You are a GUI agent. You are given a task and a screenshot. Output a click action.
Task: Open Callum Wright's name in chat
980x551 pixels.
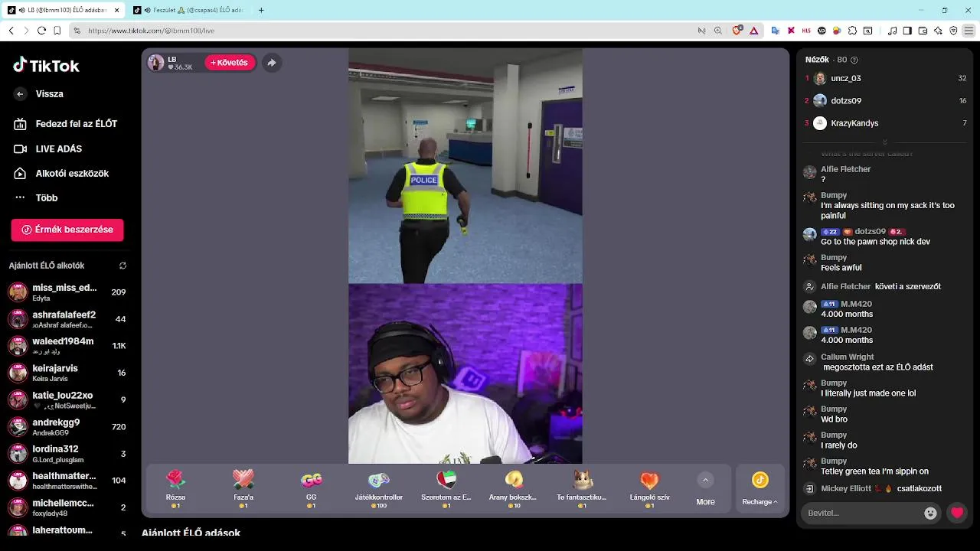point(847,357)
